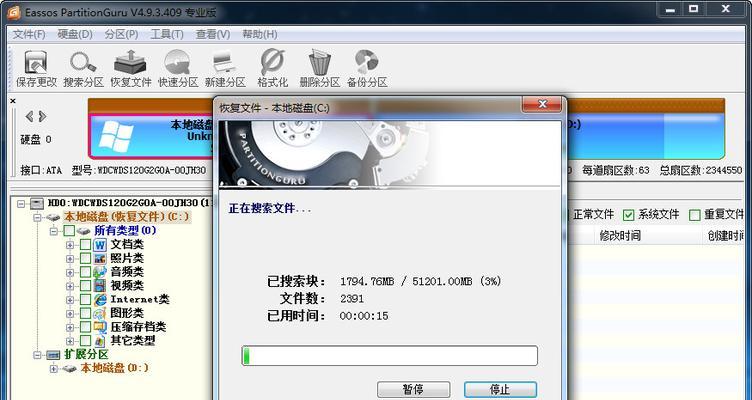Open the 硬盘(D) menu

click(75, 35)
